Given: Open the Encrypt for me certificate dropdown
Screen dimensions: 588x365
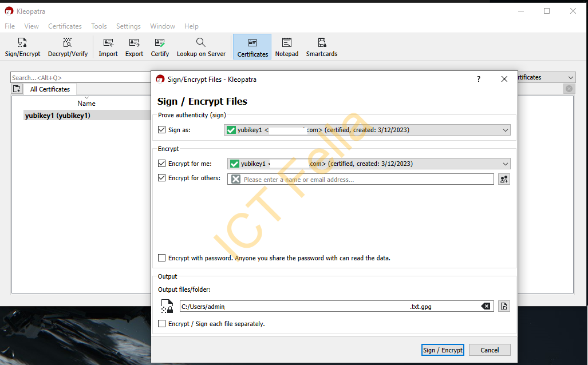Looking at the screenshot, I should [505, 163].
